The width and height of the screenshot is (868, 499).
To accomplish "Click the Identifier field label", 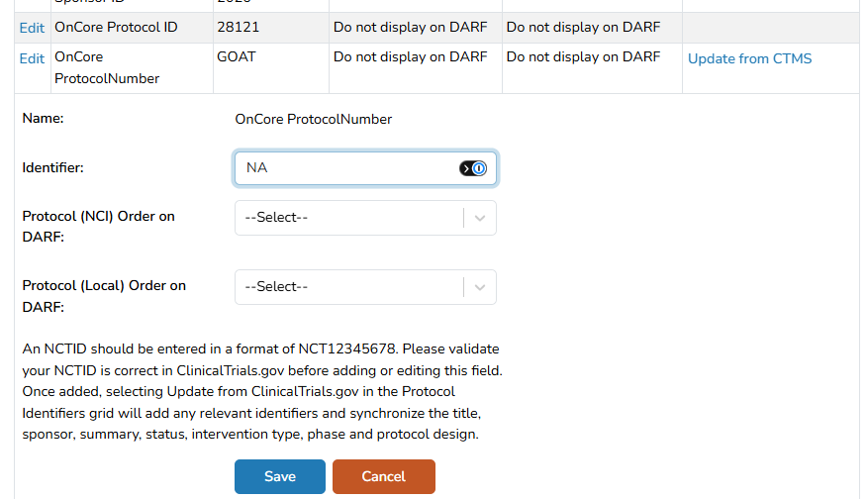I will (53, 167).
